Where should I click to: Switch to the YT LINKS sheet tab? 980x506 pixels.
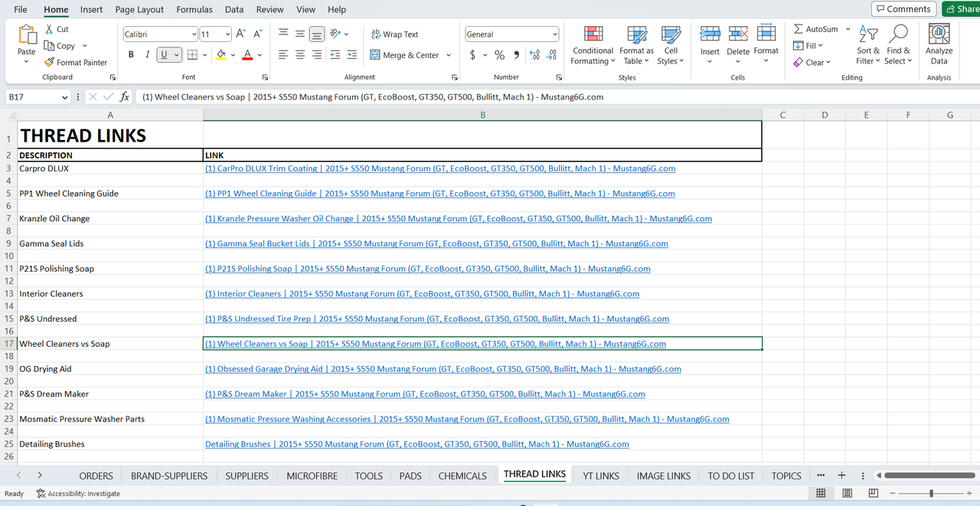(601, 475)
